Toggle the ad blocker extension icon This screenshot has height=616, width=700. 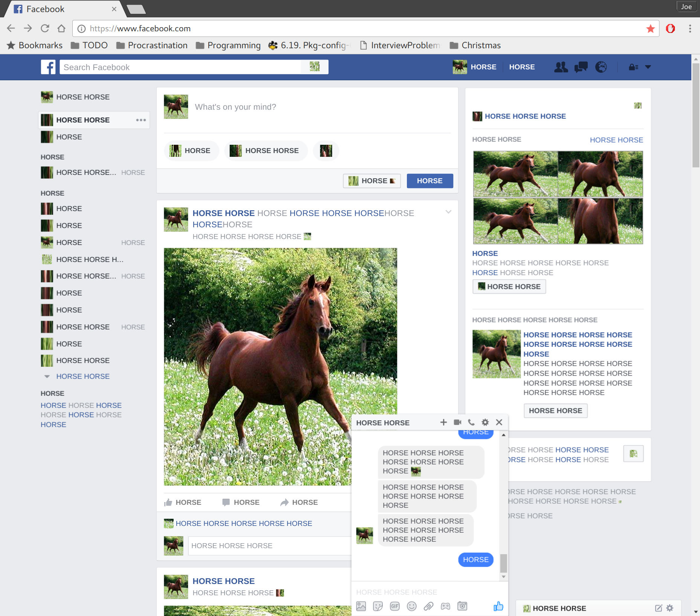(x=670, y=28)
